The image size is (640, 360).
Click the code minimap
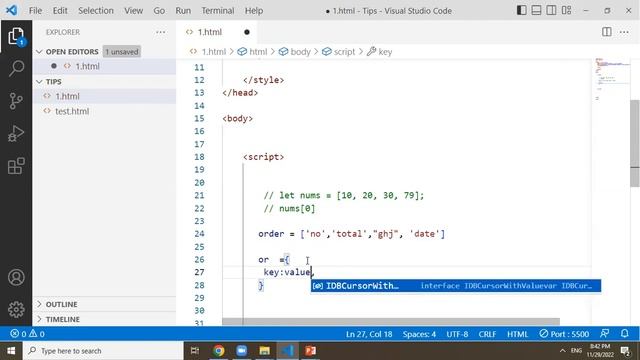pyautogui.click(x=611, y=80)
